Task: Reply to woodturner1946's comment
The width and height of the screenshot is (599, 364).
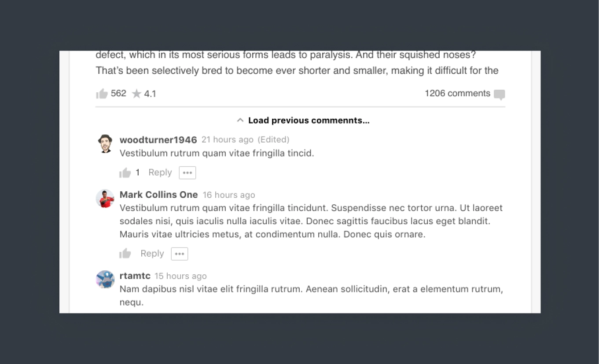Action: (160, 172)
